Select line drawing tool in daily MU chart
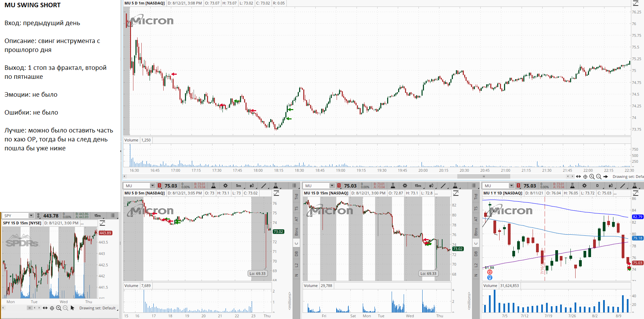644x319 pixels. [623, 186]
